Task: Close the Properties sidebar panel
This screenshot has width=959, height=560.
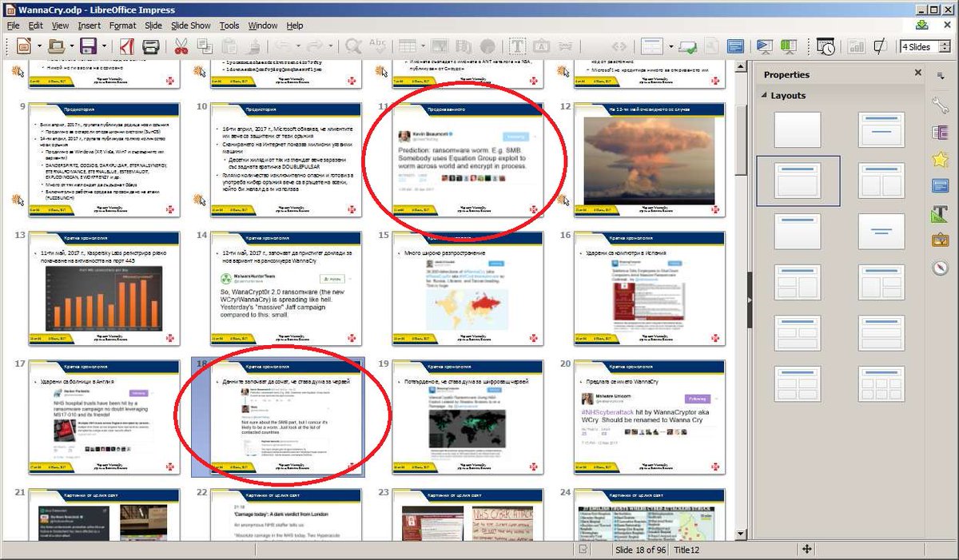Action: [x=917, y=73]
